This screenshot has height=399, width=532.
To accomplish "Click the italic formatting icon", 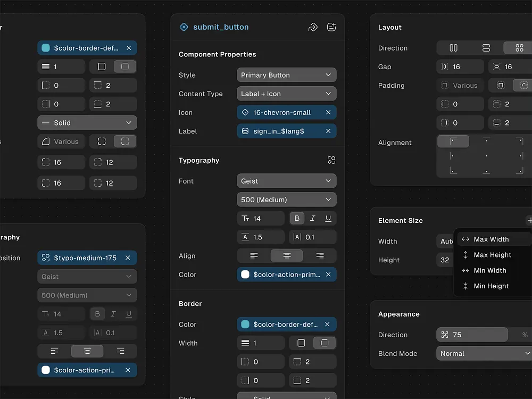I will tap(312, 218).
